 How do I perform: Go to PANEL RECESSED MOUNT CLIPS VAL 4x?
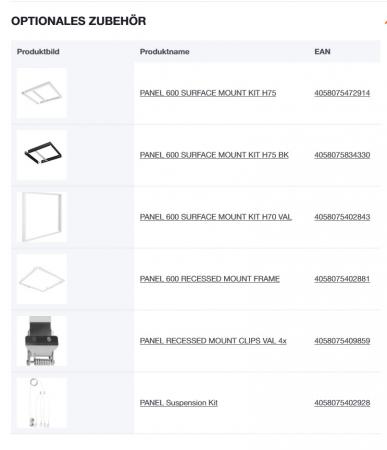pyautogui.click(x=213, y=341)
